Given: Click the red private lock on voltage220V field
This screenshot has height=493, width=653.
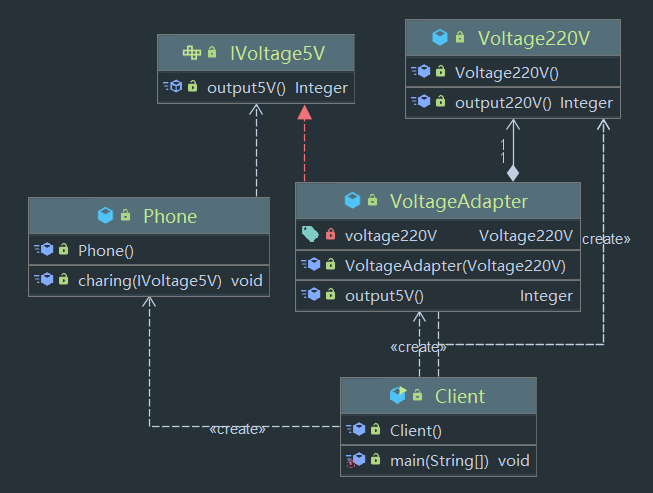Looking at the screenshot, I should pyautogui.click(x=331, y=234).
